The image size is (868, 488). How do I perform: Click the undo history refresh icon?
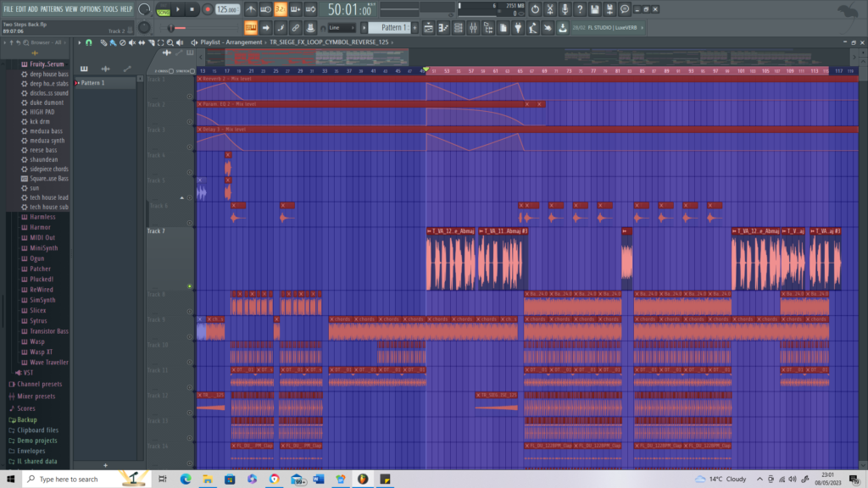coord(535,9)
